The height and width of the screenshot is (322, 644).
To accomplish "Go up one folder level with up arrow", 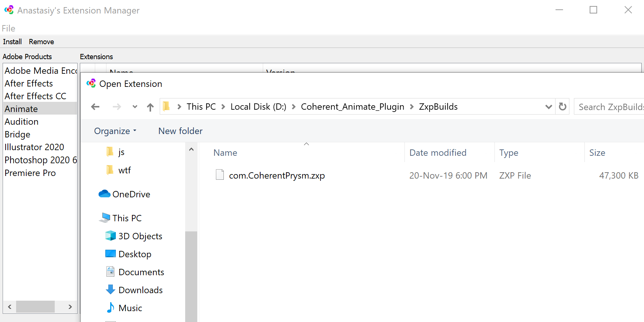I will tap(150, 107).
